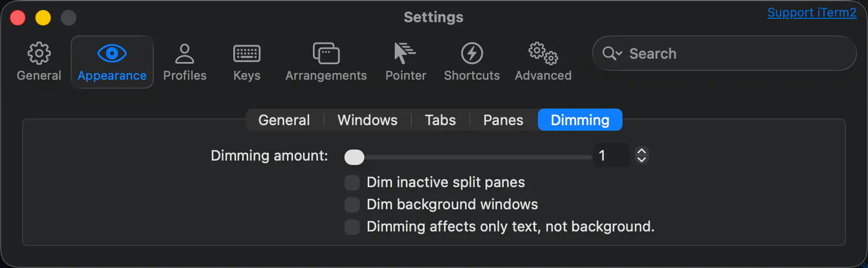
Task: Open the General settings gear icon
Action: tap(39, 54)
